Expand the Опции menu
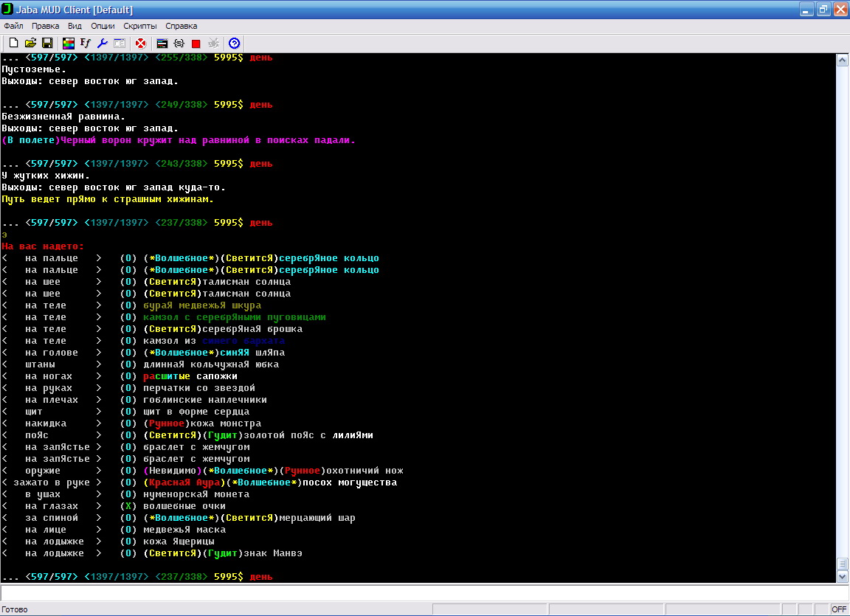This screenshot has height=616, width=850. pyautogui.click(x=103, y=26)
